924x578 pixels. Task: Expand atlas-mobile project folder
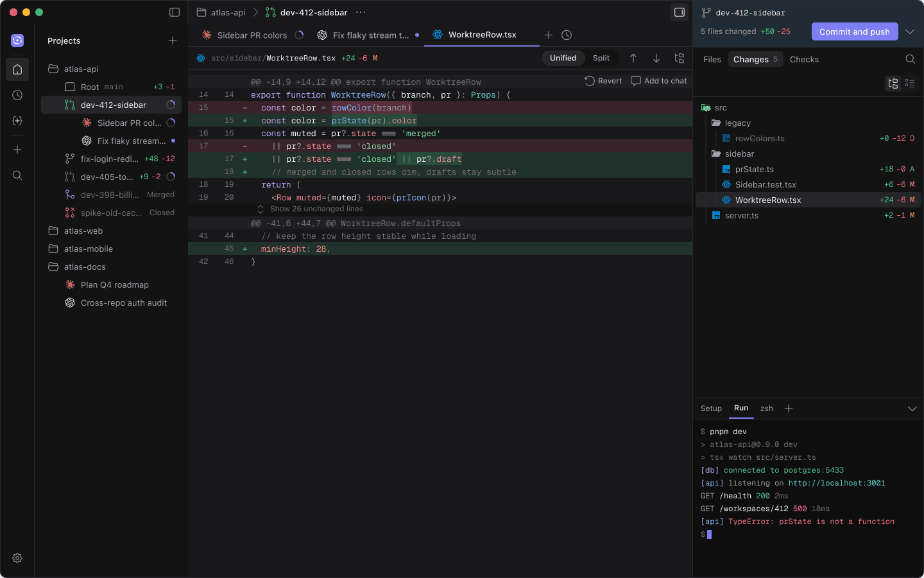(x=111, y=249)
